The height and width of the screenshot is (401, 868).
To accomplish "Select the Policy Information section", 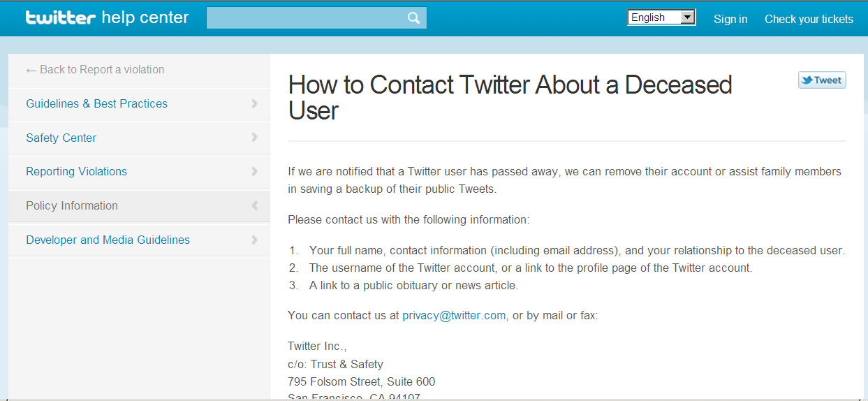I will 72,205.
